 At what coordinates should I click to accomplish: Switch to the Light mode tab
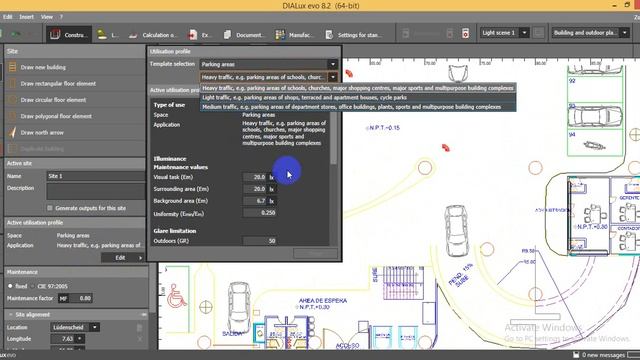click(x=109, y=35)
